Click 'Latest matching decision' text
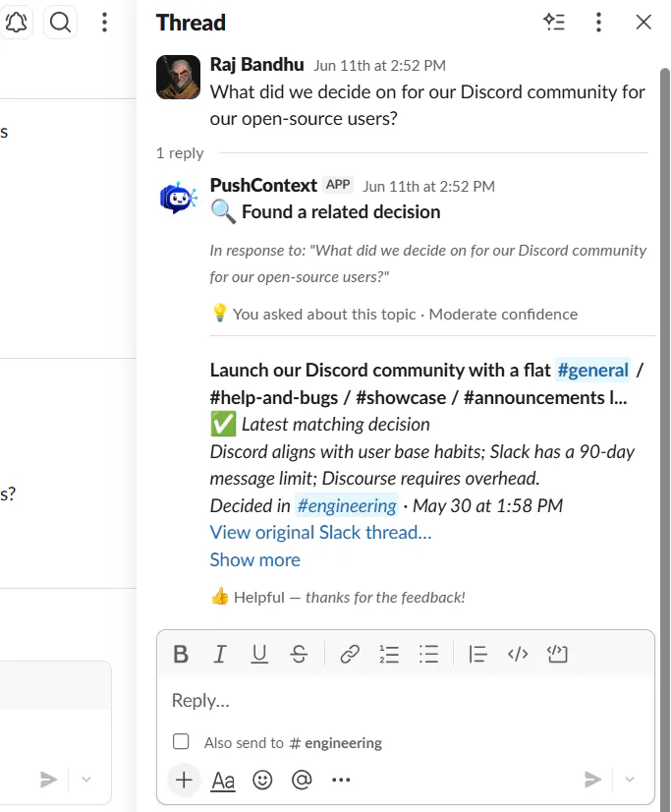The width and height of the screenshot is (671, 812). pos(336,425)
